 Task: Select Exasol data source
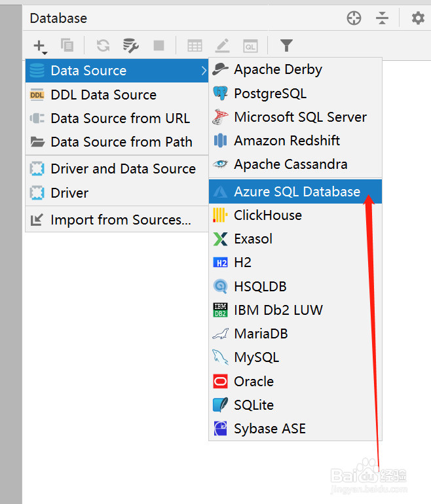[295, 239]
